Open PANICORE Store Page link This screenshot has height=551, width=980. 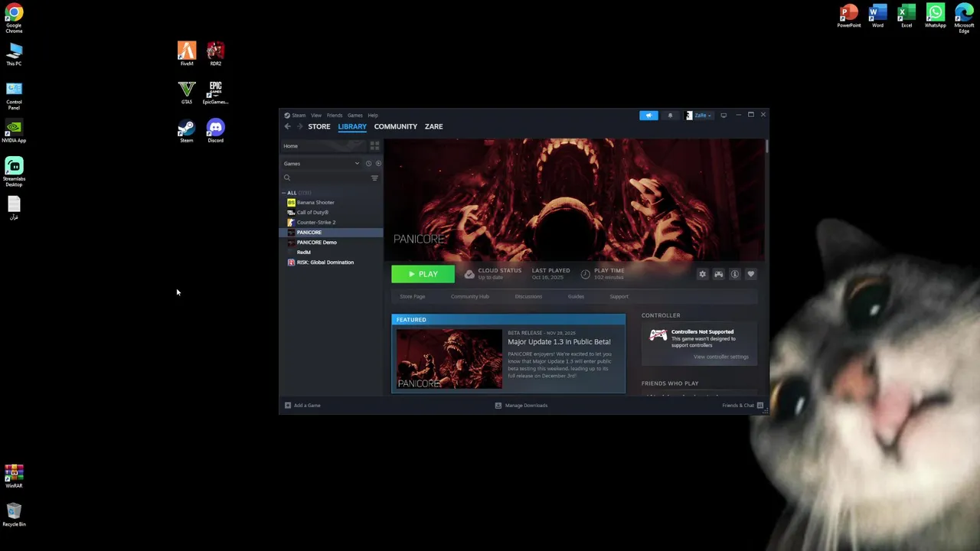pos(413,297)
